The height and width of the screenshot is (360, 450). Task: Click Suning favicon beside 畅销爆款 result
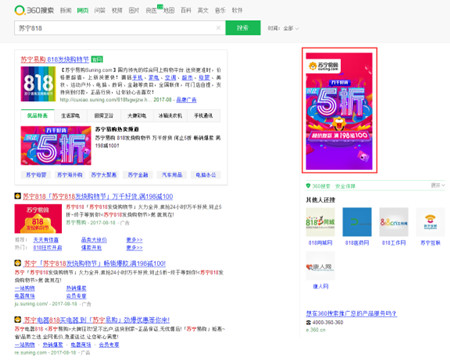click(18, 263)
